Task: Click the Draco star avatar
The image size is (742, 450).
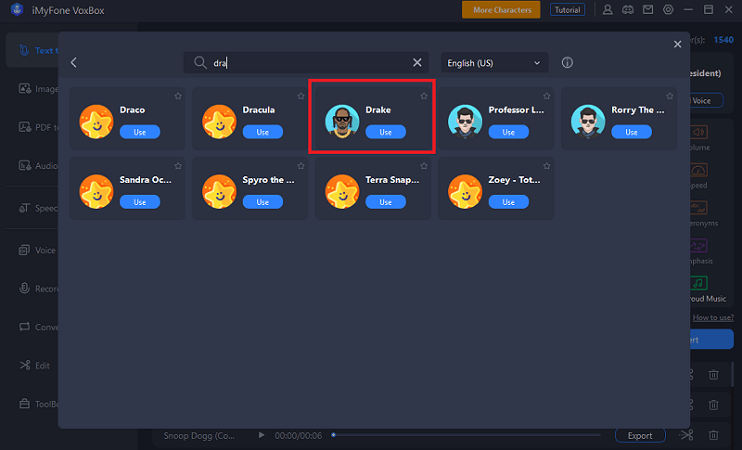Action: click(x=96, y=122)
